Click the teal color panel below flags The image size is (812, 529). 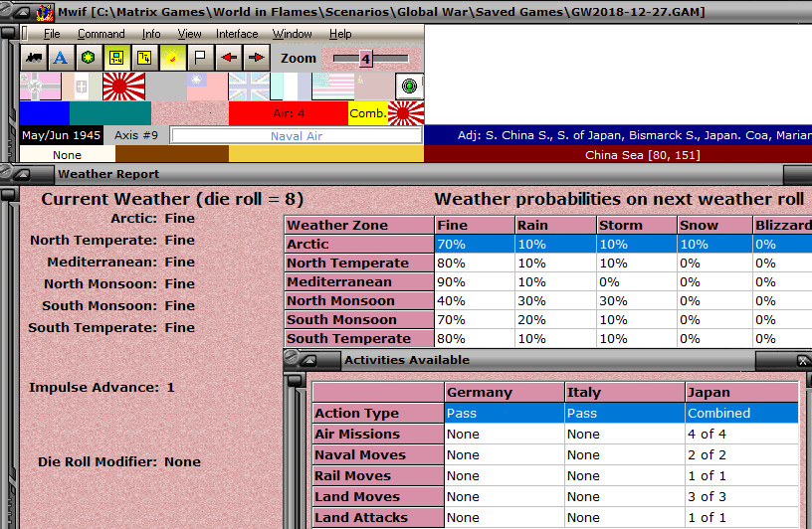coord(110,113)
